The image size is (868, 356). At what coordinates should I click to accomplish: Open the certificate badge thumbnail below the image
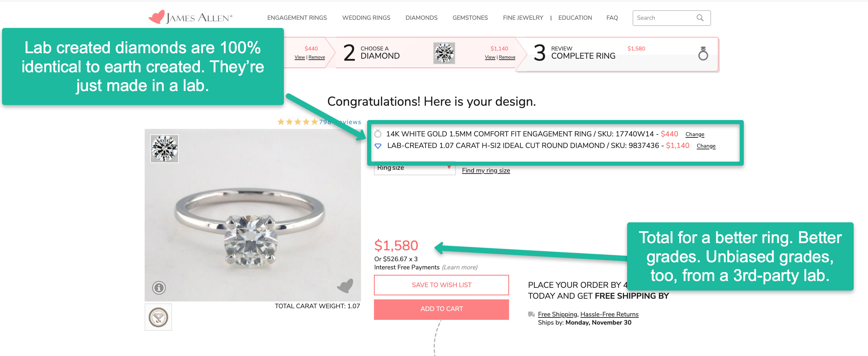pos(158,317)
